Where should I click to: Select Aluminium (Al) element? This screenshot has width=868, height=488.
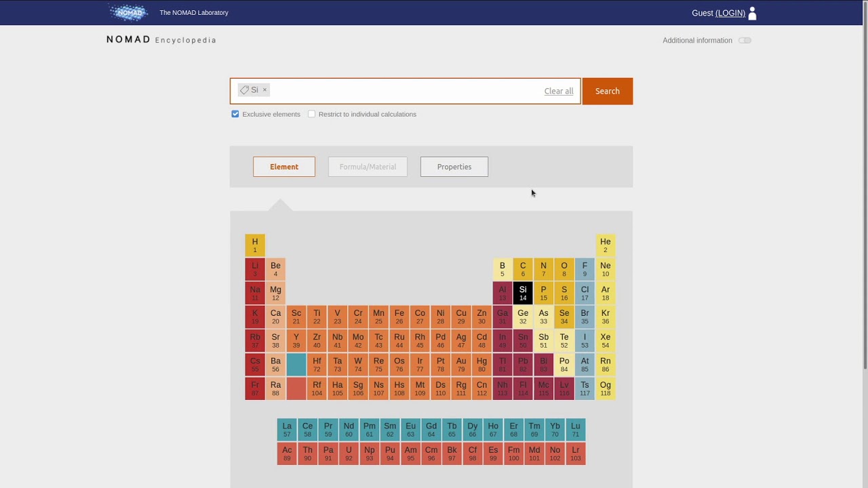pos(502,293)
